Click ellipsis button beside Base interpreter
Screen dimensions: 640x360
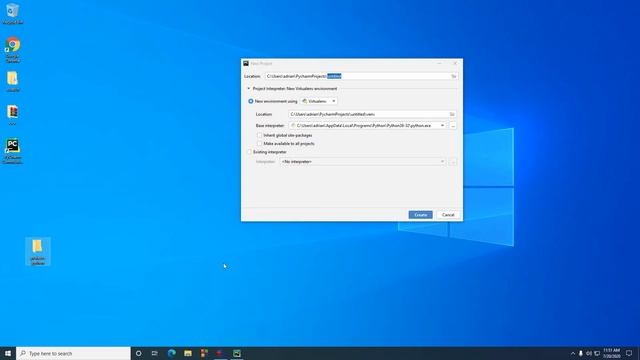453,126
